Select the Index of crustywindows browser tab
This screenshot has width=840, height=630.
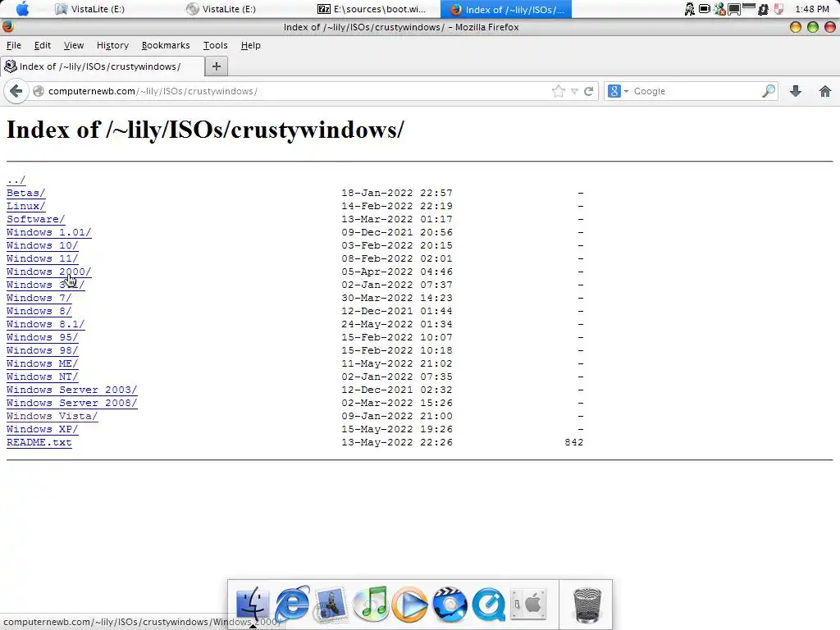[103, 66]
